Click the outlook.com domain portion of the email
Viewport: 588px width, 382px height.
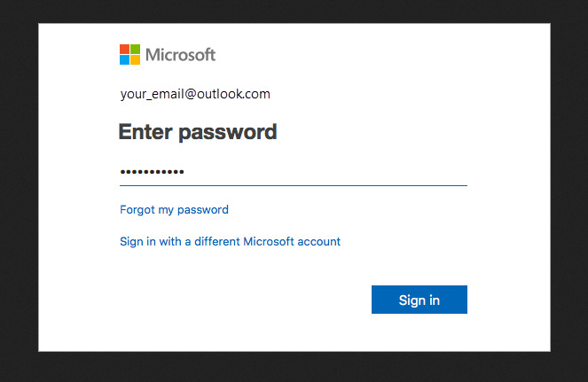(x=233, y=94)
